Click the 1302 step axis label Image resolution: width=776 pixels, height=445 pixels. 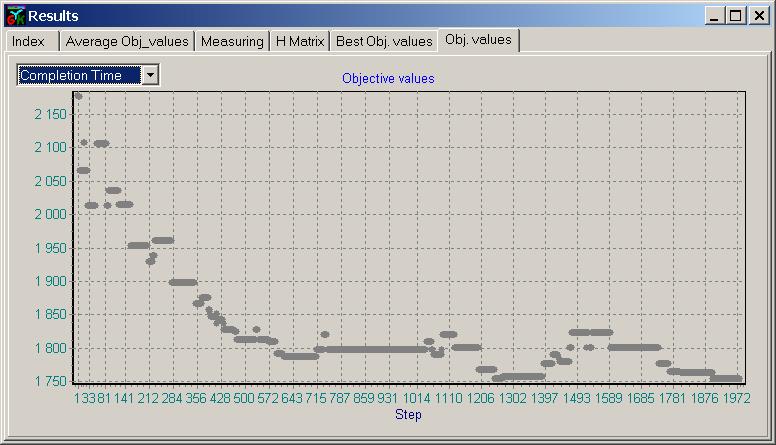coord(512,398)
